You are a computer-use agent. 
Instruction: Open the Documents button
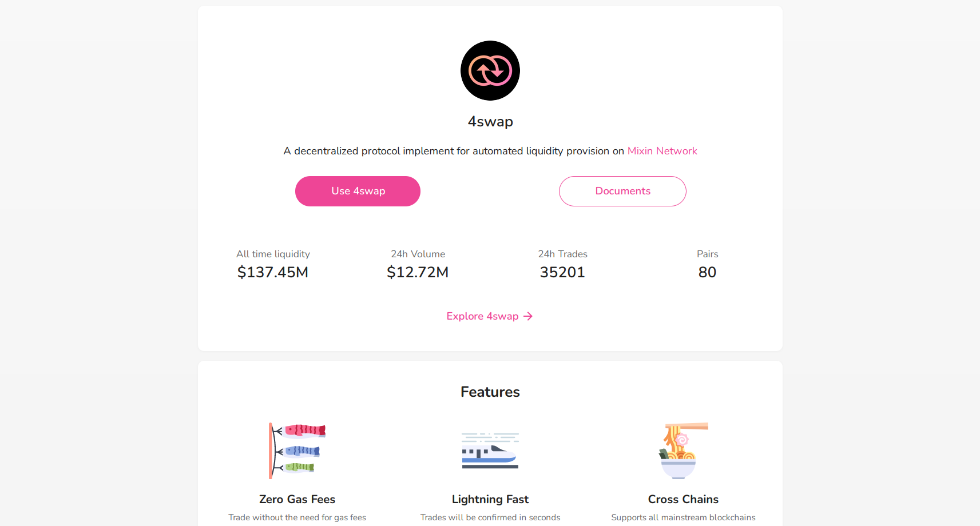pos(622,191)
